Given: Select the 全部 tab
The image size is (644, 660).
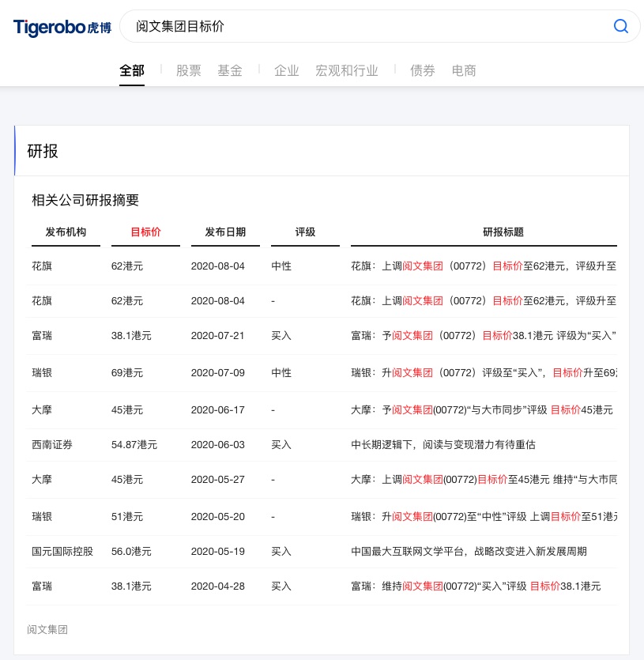Looking at the screenshot, I should (x=132, y=70).
